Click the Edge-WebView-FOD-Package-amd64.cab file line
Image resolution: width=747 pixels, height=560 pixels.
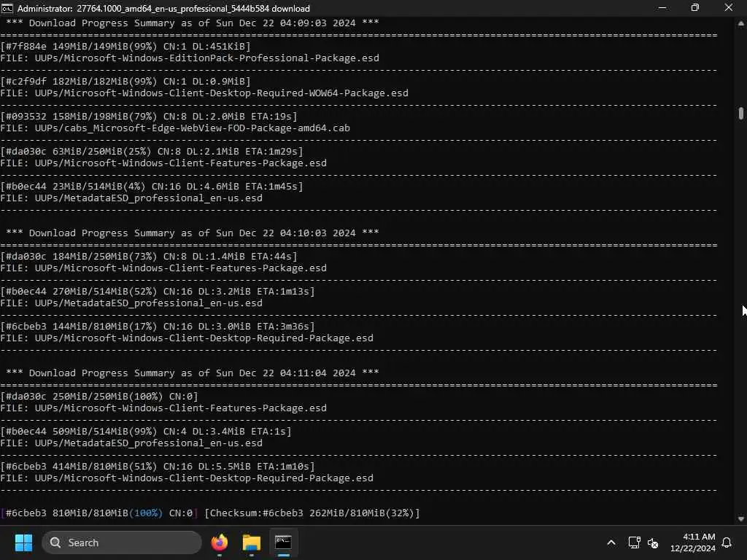[x=175, y=128]
